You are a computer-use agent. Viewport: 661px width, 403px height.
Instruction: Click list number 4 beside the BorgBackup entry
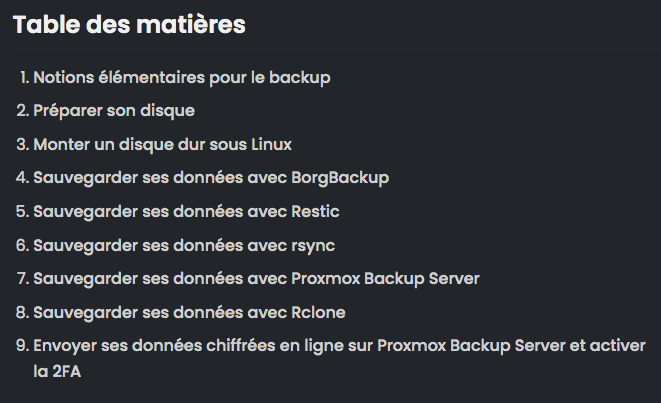[x=23, y=177]
